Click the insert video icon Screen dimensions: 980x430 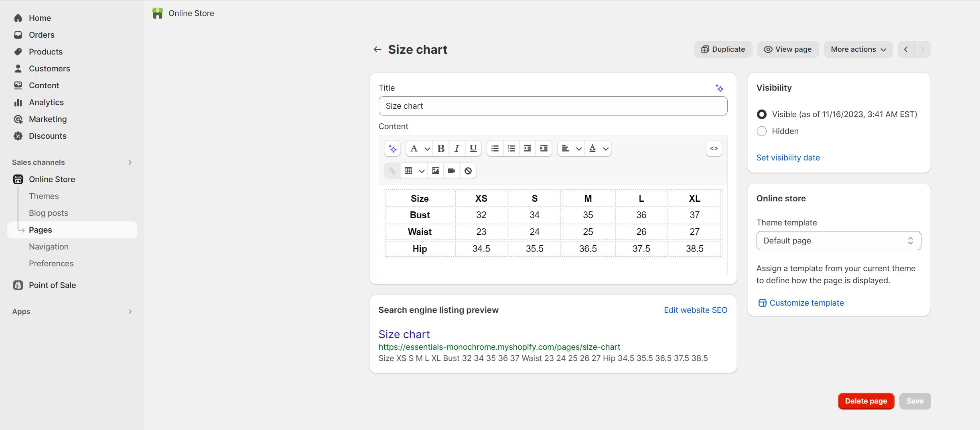[451, 171]
